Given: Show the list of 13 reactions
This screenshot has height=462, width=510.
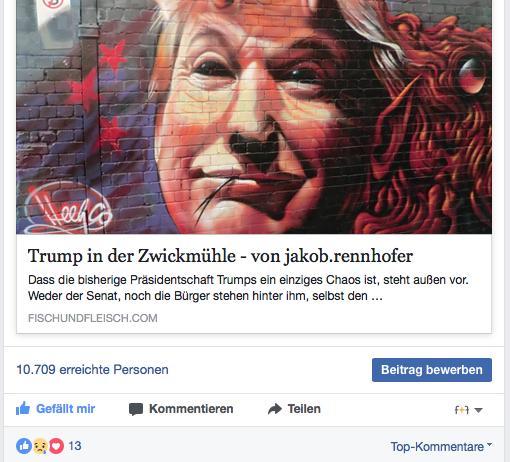Looking at the screenshot, I should point(75,446).
